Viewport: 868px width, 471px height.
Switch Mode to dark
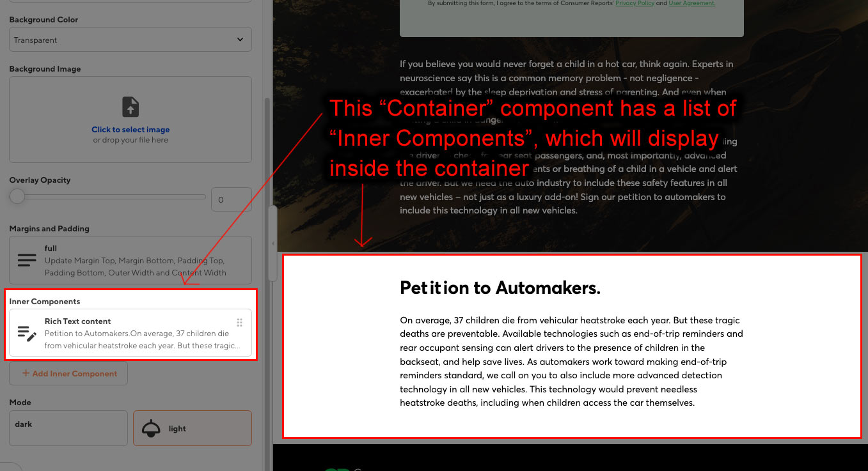[x=68, y=428]
